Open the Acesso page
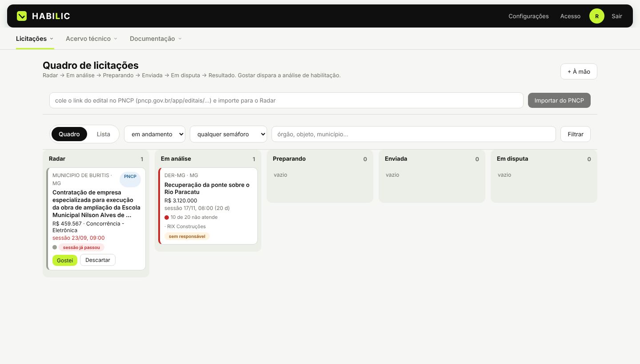 pos(570,16)
